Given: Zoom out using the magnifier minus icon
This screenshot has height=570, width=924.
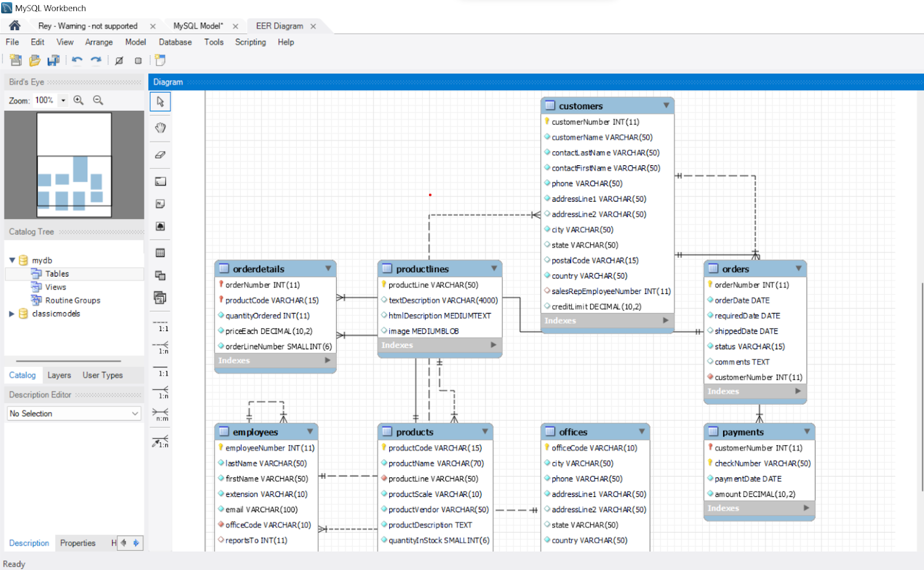Looking at the screenshot, I should click(98, 100).
